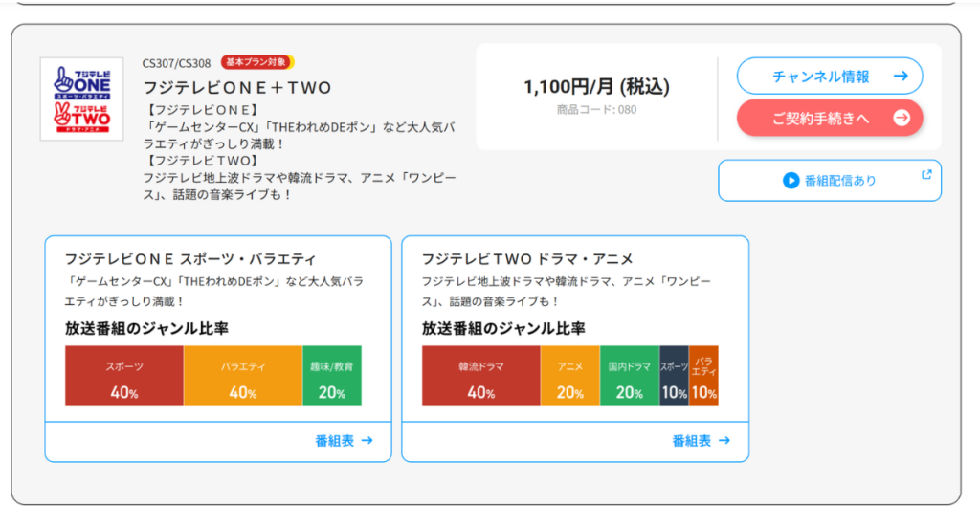Click the dark スポーツ 10% segment
This screenshot has width=980, height=506.
tap(674, 376)
